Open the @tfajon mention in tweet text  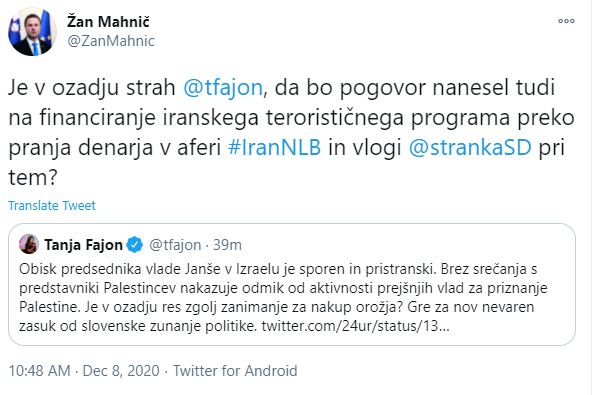click(223, 87)
